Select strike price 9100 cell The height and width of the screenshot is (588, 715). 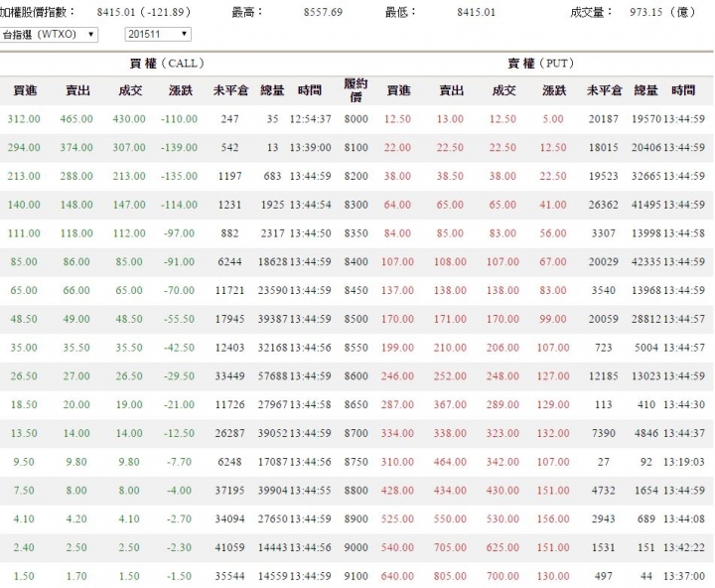tap(357, 576)
